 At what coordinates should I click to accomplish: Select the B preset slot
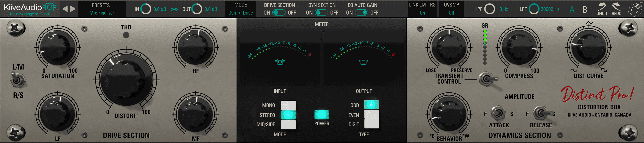584,10
